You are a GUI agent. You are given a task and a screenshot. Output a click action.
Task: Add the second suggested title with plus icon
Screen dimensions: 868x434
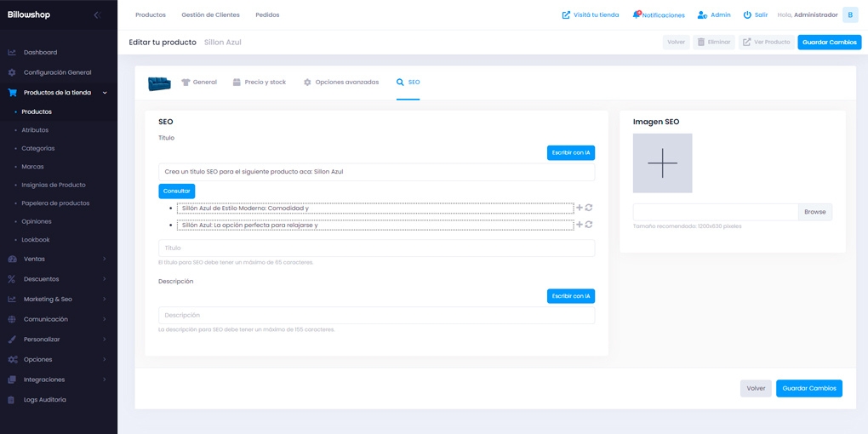point(580,225)
